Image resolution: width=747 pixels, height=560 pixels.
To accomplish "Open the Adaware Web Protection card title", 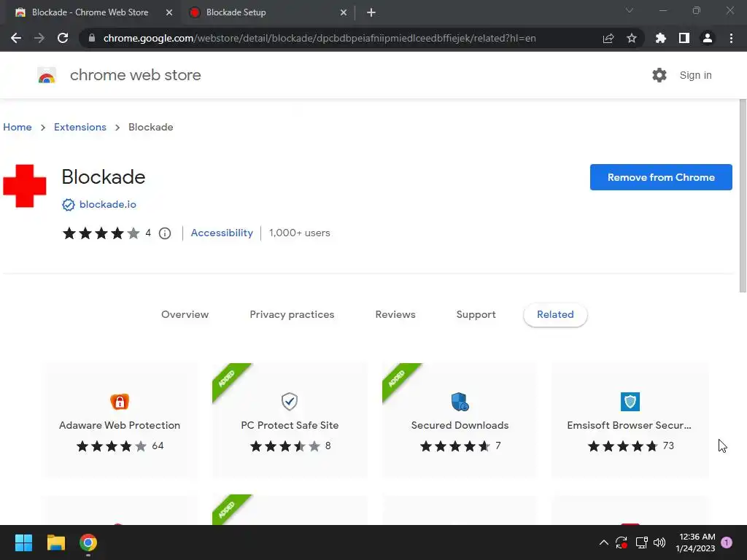I will [120, 425].
